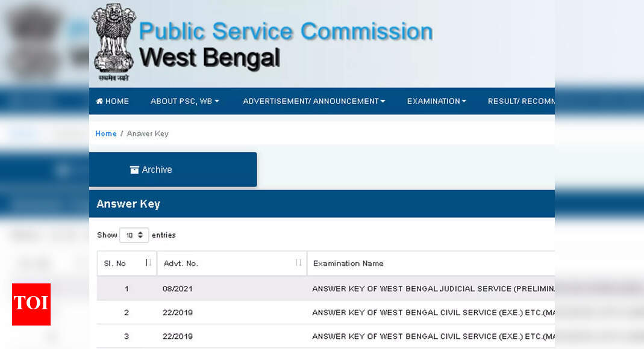This screenshot has width=644, height=349.
Task: Click the TOI red logo badge
Action: (31, 304)
